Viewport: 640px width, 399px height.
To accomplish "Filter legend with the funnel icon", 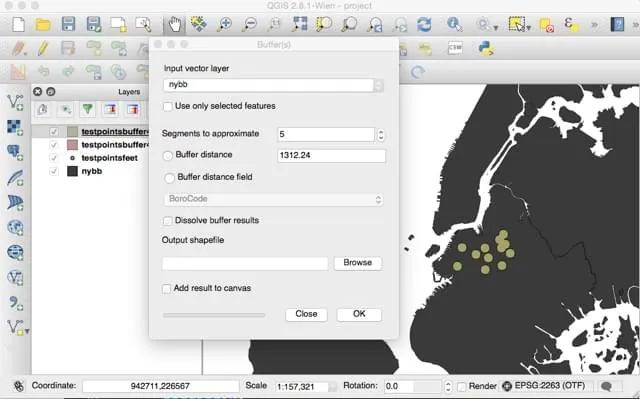I will [x=87, y=109].
